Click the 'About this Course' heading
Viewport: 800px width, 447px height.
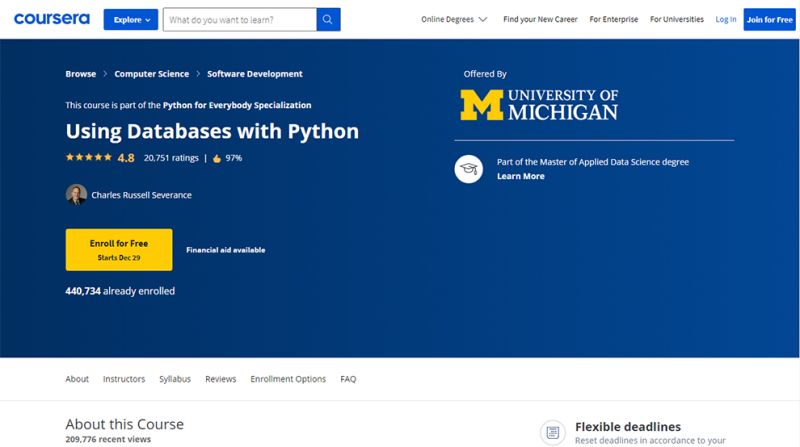click(x=124, y=424)
